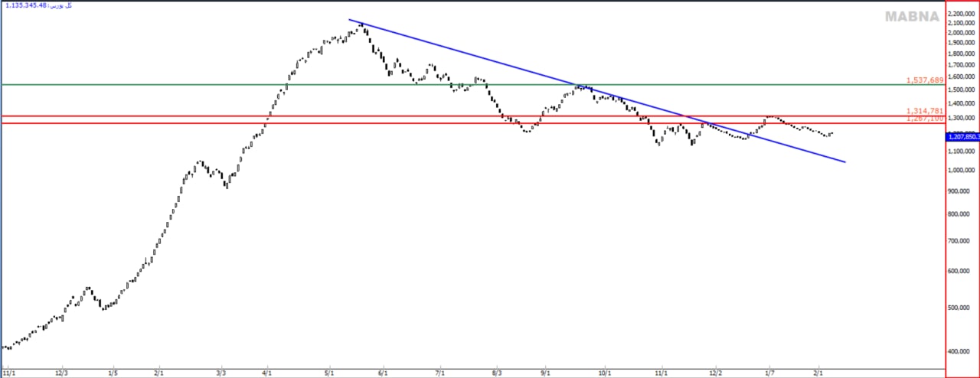Click the 1/5 date on time axis

(x=113, y=373)
